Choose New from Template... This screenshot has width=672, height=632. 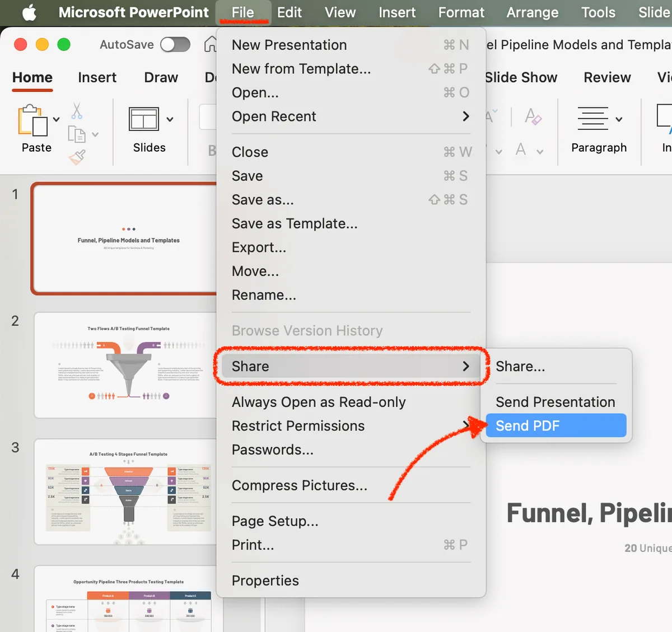pyautogui.click(x=351, y=69)
